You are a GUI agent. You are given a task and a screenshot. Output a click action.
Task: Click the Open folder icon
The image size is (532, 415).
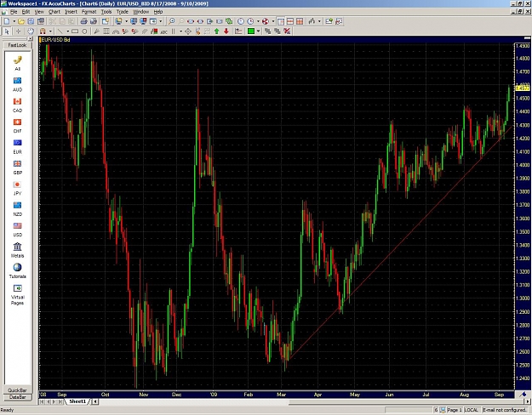(21, 21)
